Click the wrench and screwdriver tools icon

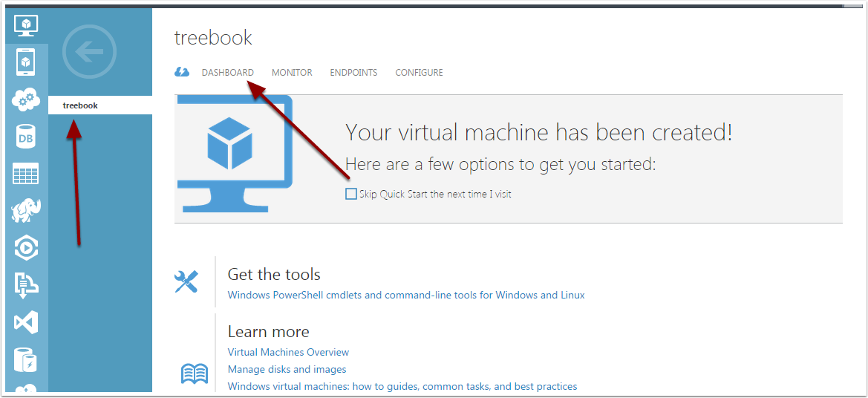(x=186, y=281)
